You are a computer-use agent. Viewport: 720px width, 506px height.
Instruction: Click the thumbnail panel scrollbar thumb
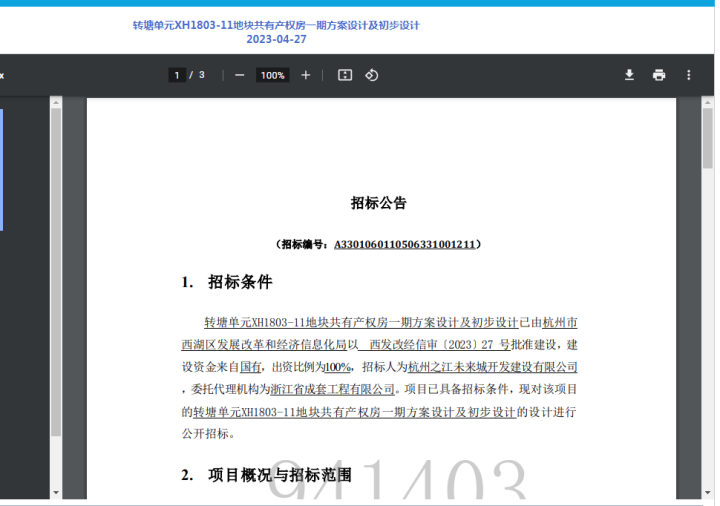coord(56,272)
